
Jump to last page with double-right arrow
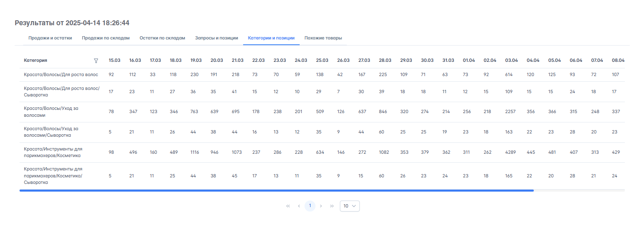[332, 206]
